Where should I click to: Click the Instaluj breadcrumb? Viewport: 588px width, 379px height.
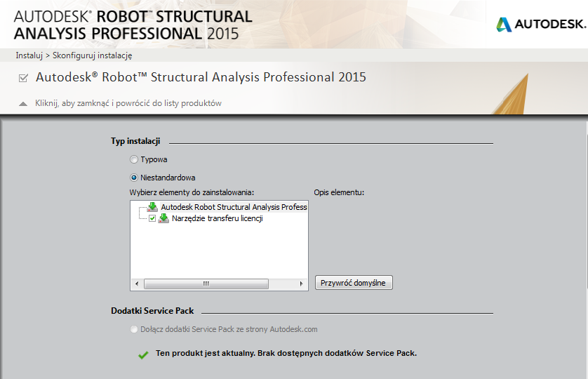coord(29,55)
